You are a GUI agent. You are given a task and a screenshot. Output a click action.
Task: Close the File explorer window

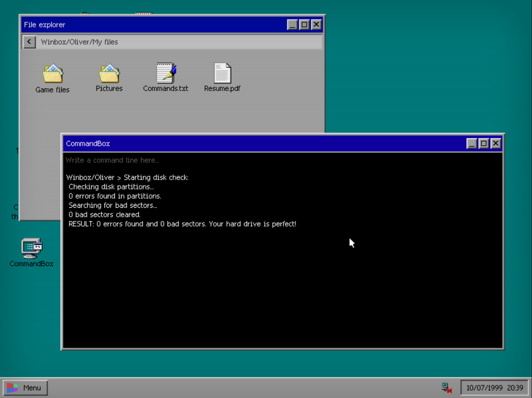(x=316, y=24)
